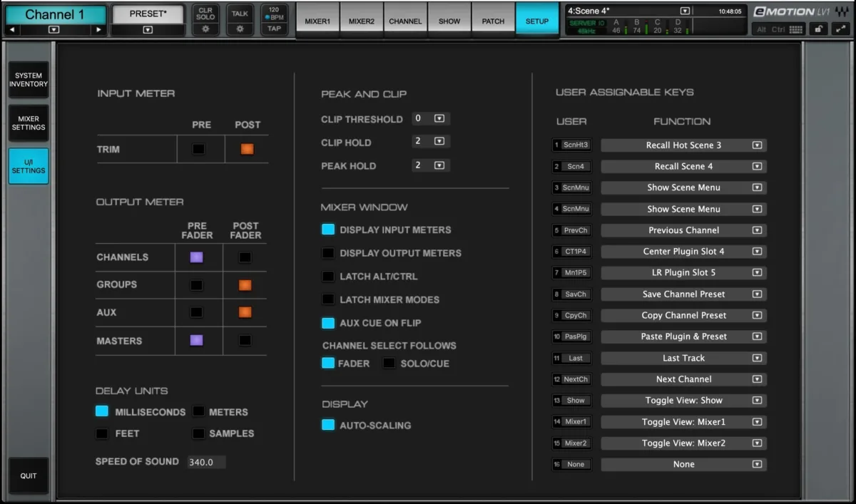Go to next channel using the right arrow
Image resolution: width=856 pixels, height=504 pixels.
coord(98,30)
